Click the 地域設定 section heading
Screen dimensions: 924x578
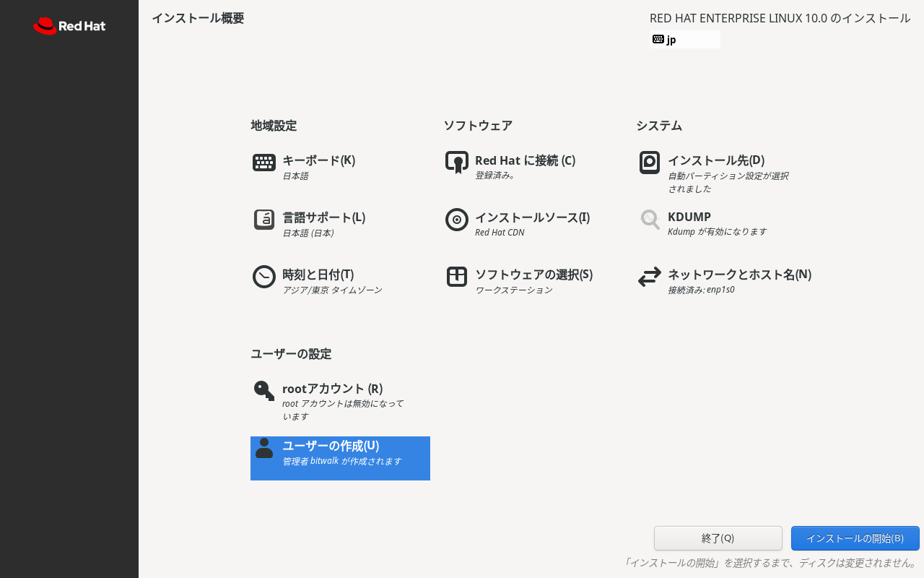click(x=274, y=126)
